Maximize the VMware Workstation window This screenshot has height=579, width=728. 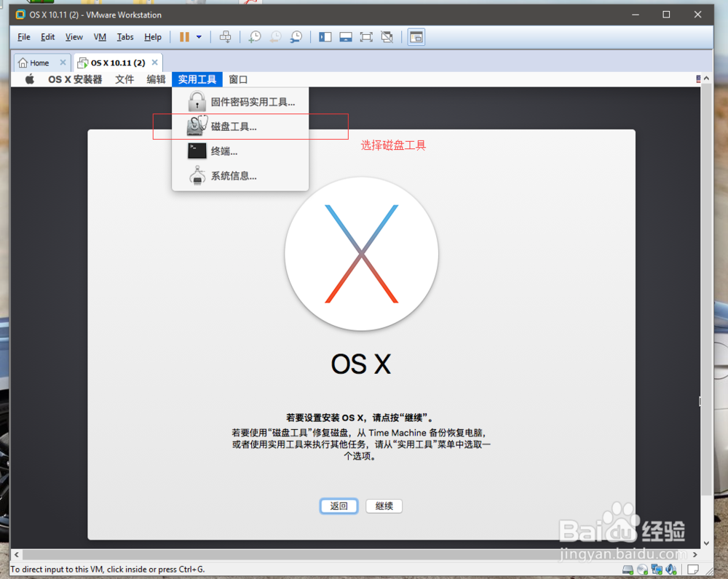pyautogui.click(x=666, y=15)
